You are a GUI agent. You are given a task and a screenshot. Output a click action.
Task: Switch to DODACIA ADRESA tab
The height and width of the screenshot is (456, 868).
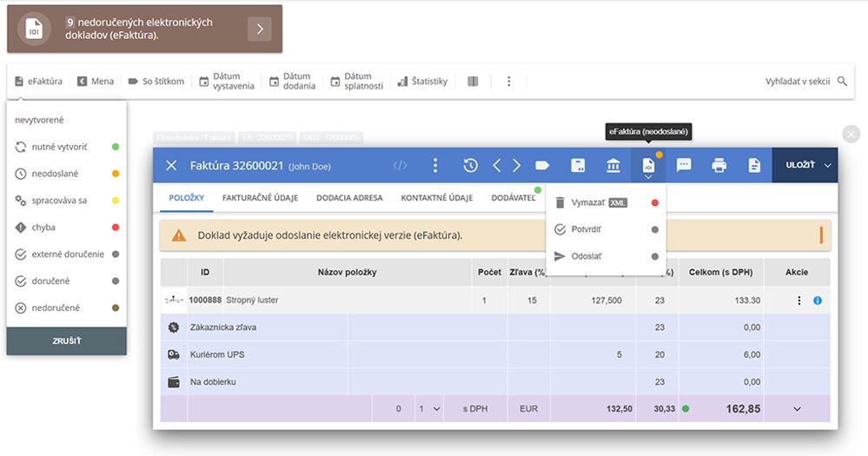[349, 197]
